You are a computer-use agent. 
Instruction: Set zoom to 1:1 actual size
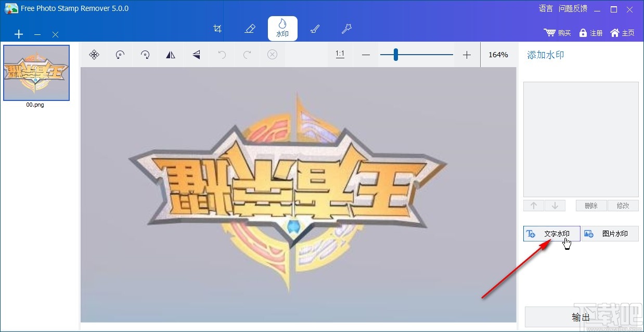tap(340, 54)
